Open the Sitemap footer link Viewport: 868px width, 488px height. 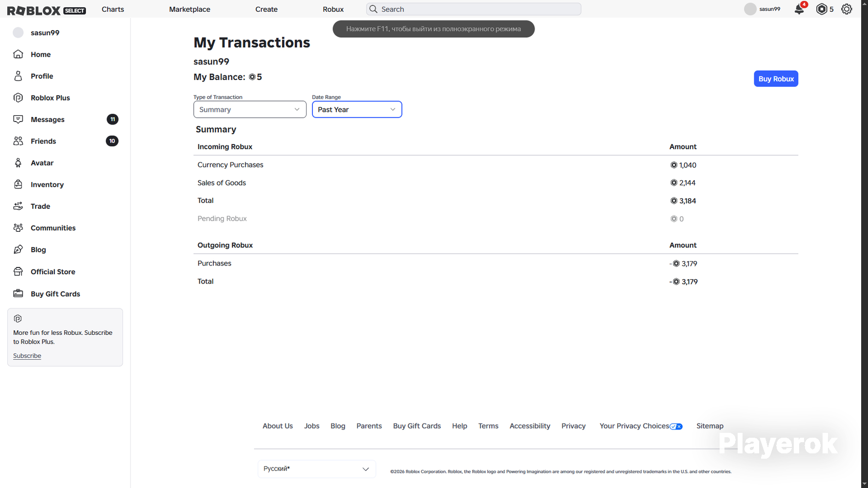tap(710, 426)
